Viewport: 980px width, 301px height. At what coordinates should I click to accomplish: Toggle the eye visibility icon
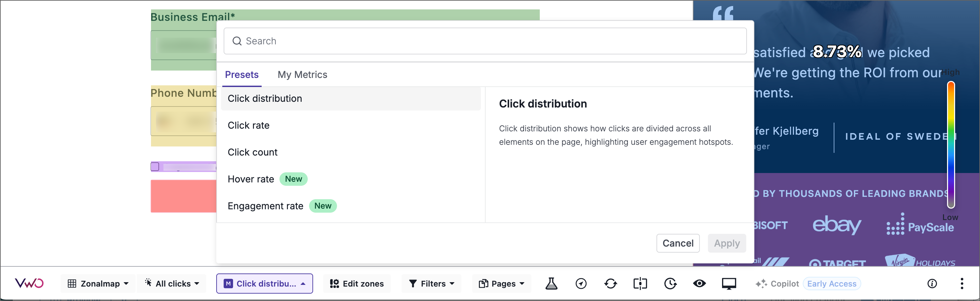click(x=699, y=284)
